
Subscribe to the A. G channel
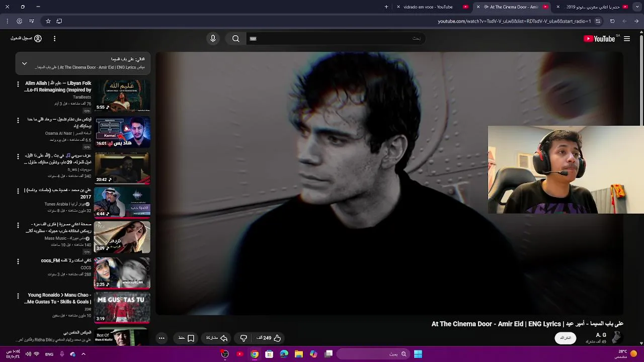pos(566,338)
